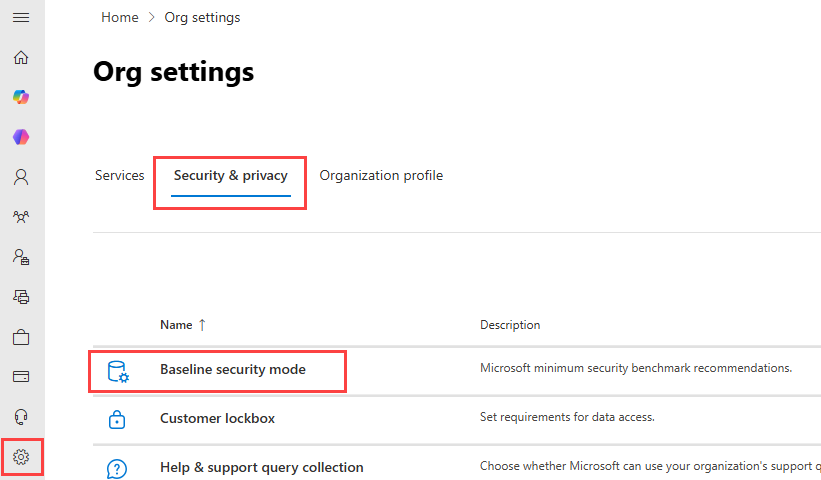Switch to the Organization profile tab
The image size is (821, 480).
click(381, 176)
